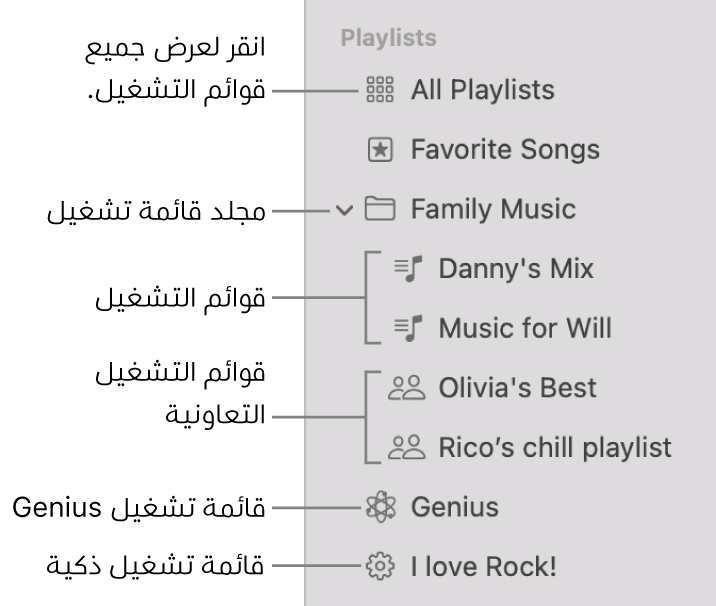Image resolution: width=716 pixels, height=606 pixels.
Task: Click the Favorite Songs star icon
Action: (x=377, y=151)
